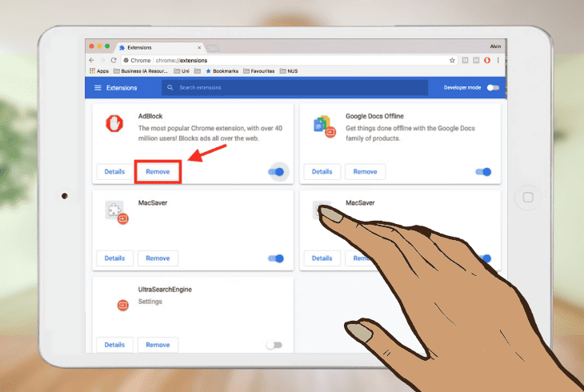
Task: Remove the left MacSaver extension
Action: pos(158,258)
